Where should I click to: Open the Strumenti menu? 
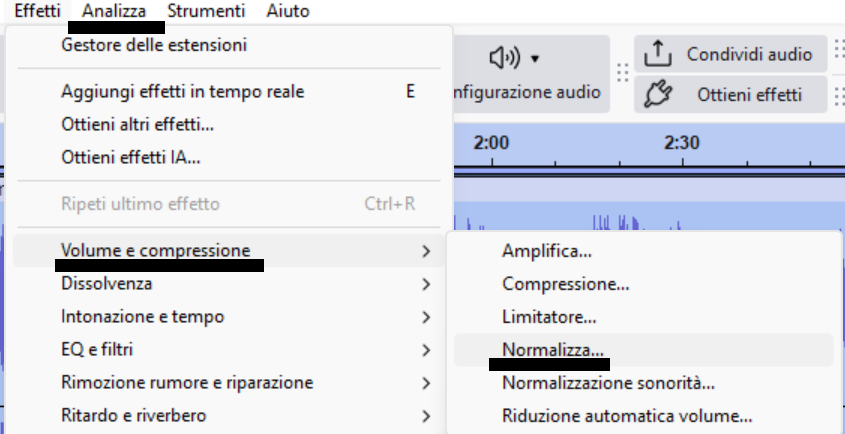(206, 11)
